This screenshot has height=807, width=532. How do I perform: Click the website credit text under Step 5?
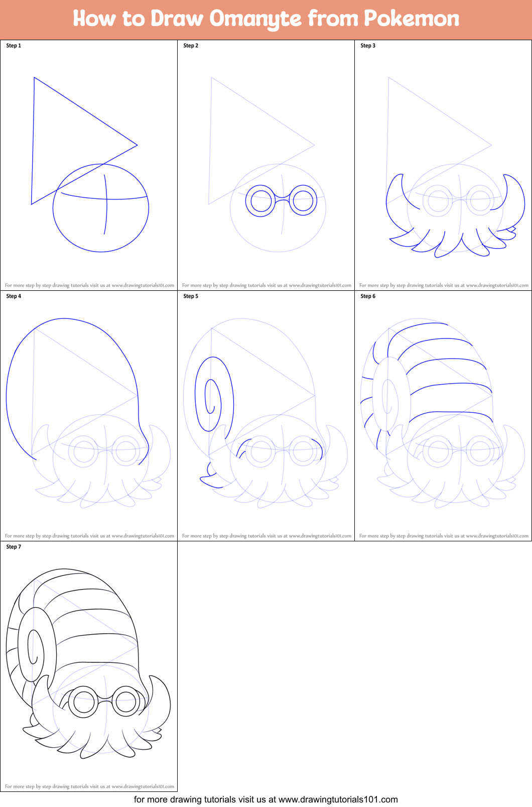pyautogui.click(x=267, y=536)
